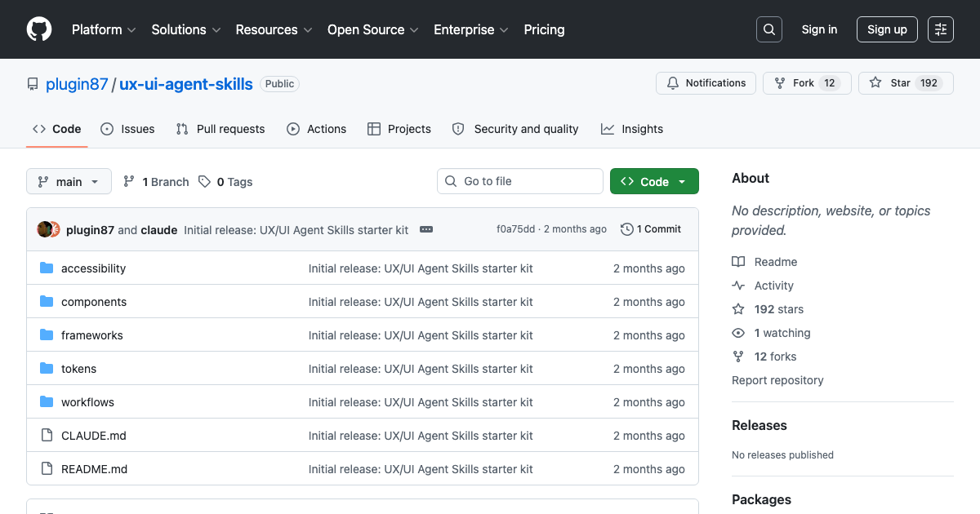
Task: Open the Packages heading link
Action: tap(761, 499)
